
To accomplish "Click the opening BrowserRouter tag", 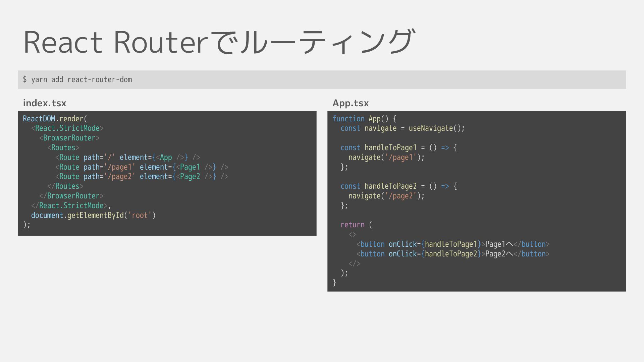I will [x=69, y=138].
